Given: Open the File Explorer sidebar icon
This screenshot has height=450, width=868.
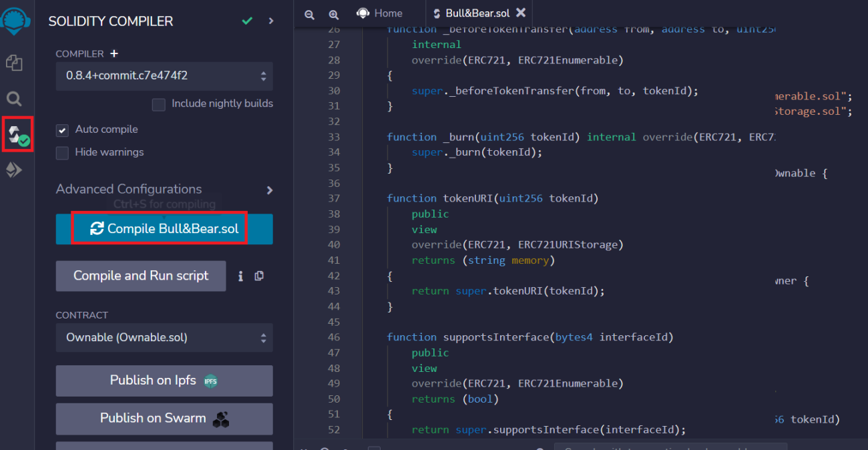Looking at the screenshot, I should pyautogui.click(x=14, y=63).
